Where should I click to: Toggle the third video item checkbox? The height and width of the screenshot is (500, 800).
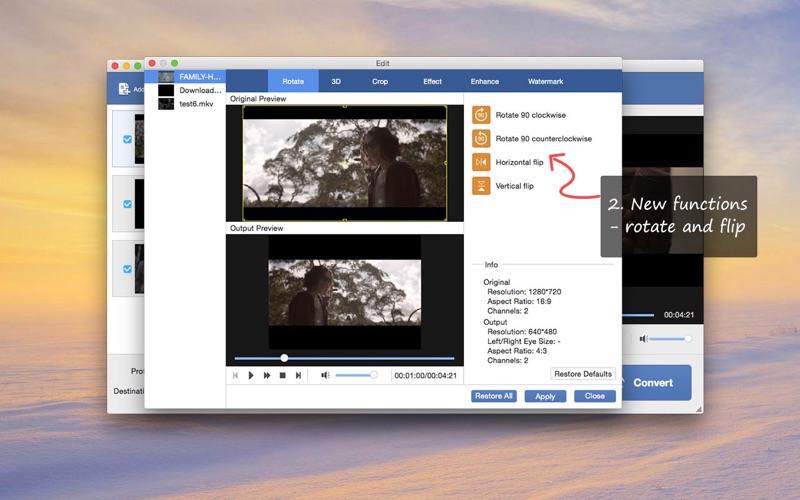coord(128,269)
